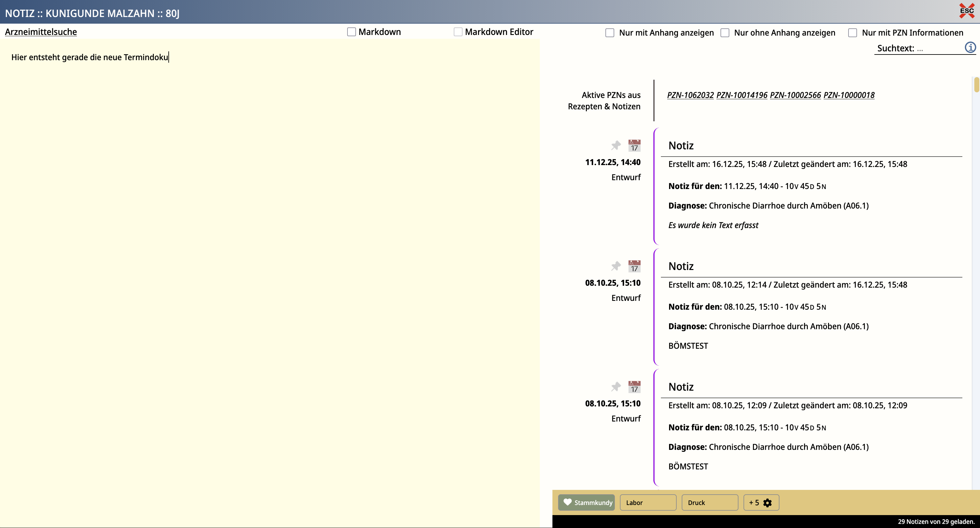Enable the Markdown Editor checkbox
The width and height of the screenshot is (980, 528).
[458, 32]
